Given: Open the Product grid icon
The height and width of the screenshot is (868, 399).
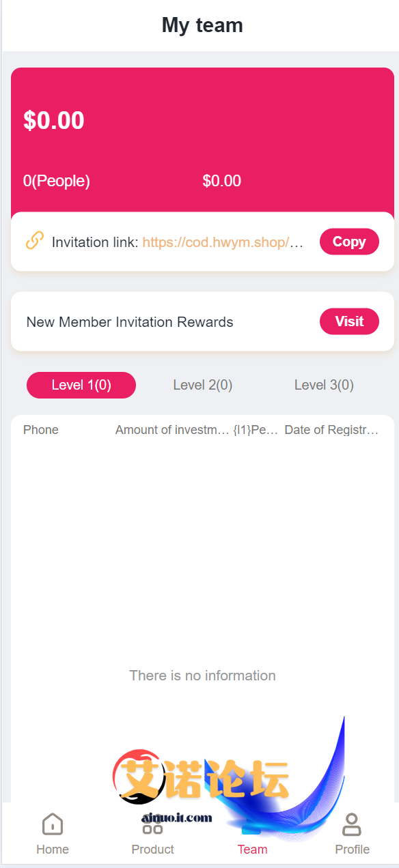Looking at the screenshot, I should click(x=152, y=824).
